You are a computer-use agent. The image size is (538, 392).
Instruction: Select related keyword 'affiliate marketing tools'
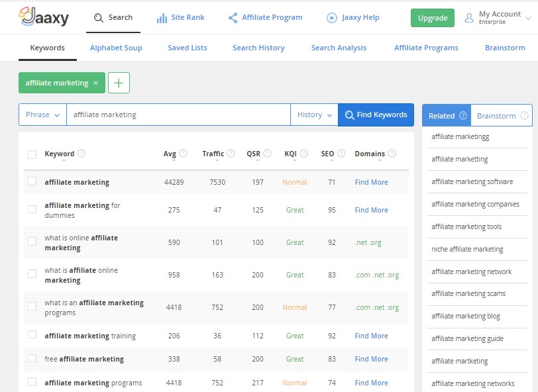pos(466,226)
